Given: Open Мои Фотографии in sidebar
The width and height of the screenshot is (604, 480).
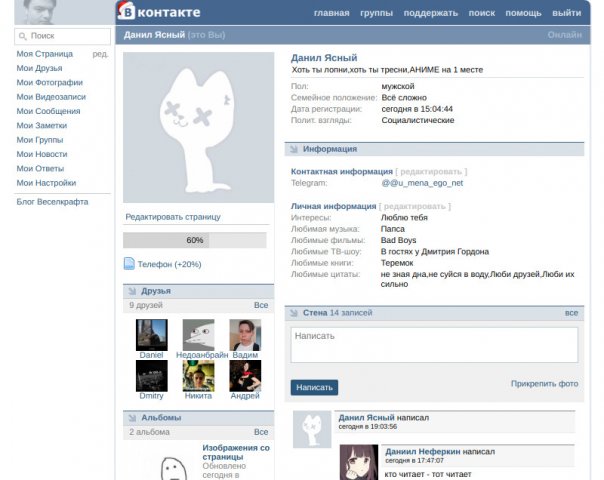Looking at the screenshot, I should point(49,82).
